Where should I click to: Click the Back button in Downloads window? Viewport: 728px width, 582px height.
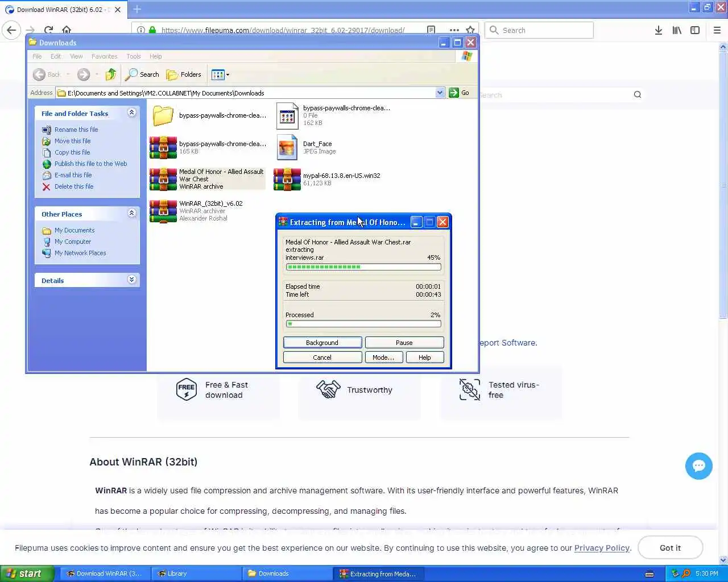(47, 74)
